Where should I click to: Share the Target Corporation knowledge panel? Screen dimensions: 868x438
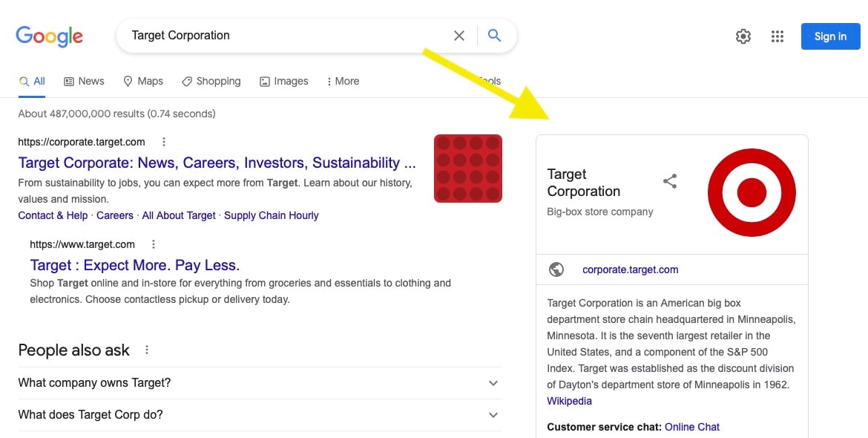point(670,181)
